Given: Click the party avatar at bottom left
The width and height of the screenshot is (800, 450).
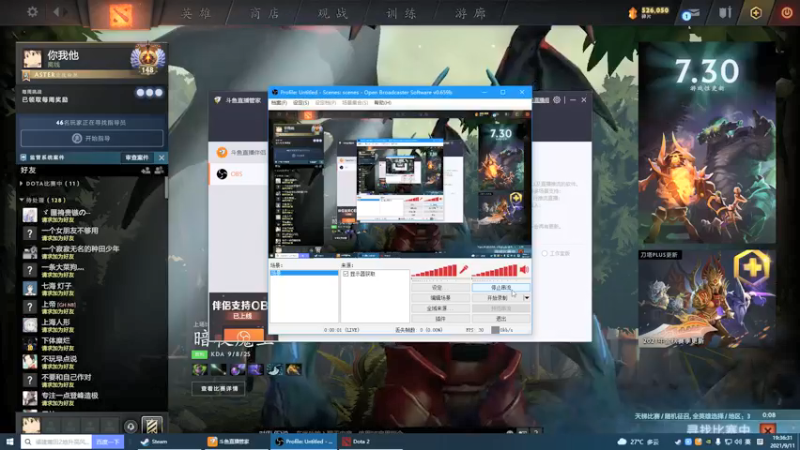Looking at the screenshot, I should point(31,426).
